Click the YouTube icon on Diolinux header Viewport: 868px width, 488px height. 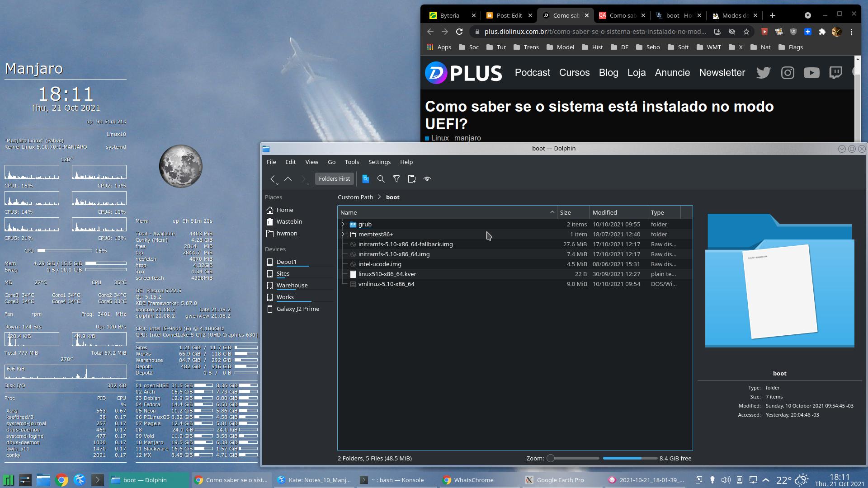pos(811,73)
